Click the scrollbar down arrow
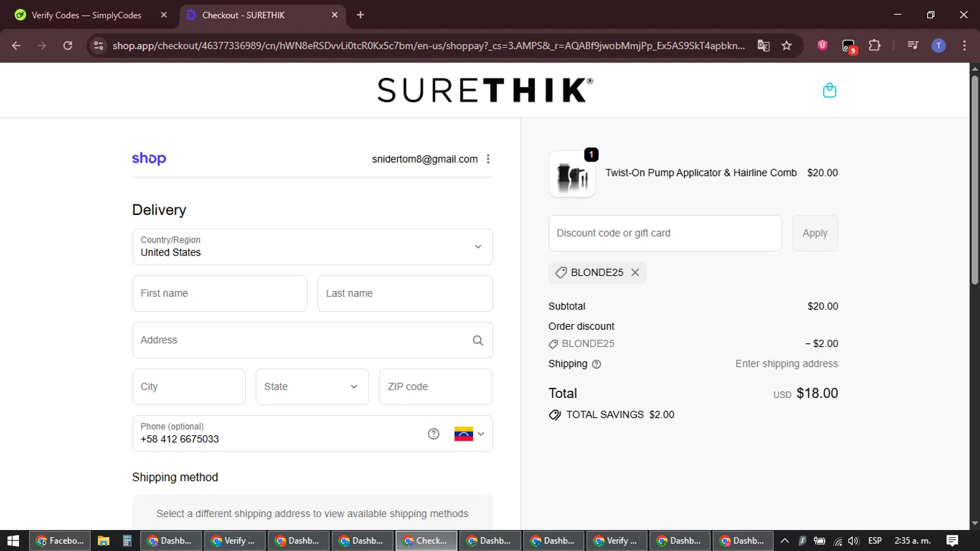 click(x=975, y=524)
